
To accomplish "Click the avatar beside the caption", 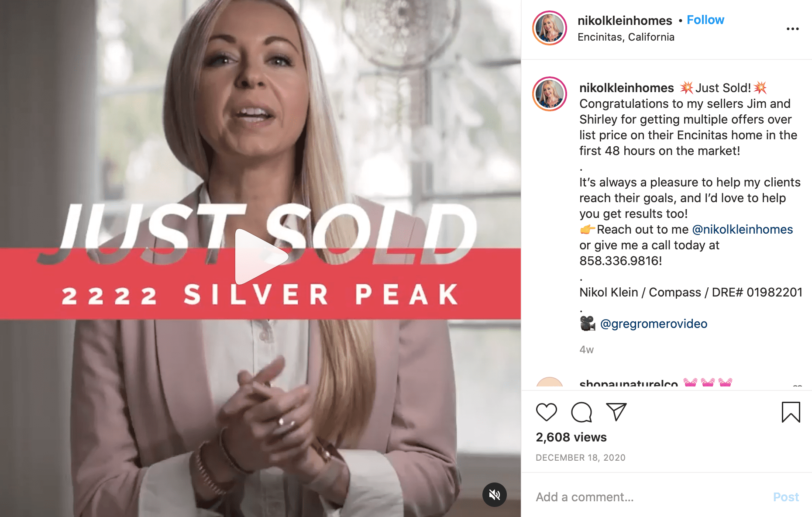I will click(x=550, y=94).
